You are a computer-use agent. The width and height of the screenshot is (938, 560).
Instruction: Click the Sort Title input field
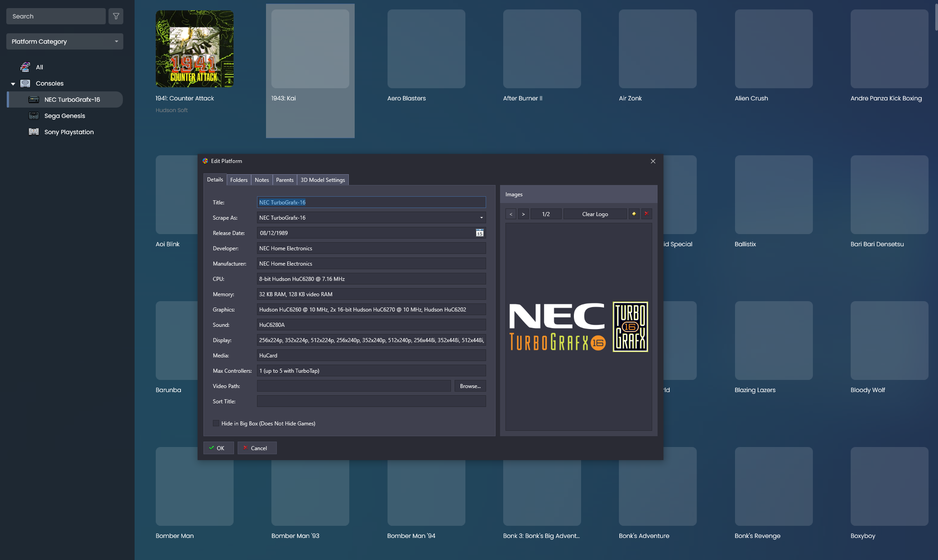coord(371,401)
